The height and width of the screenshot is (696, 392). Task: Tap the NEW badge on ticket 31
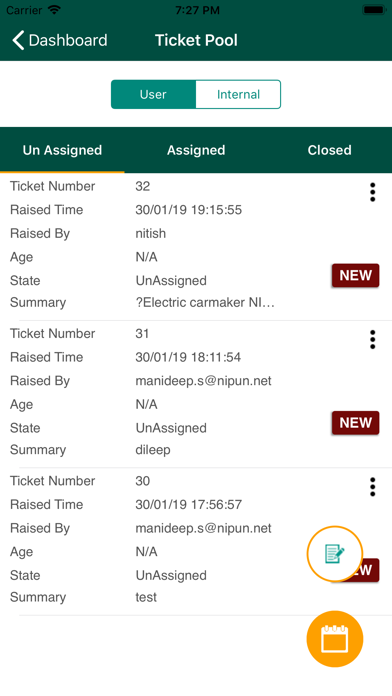click(356, 423)
